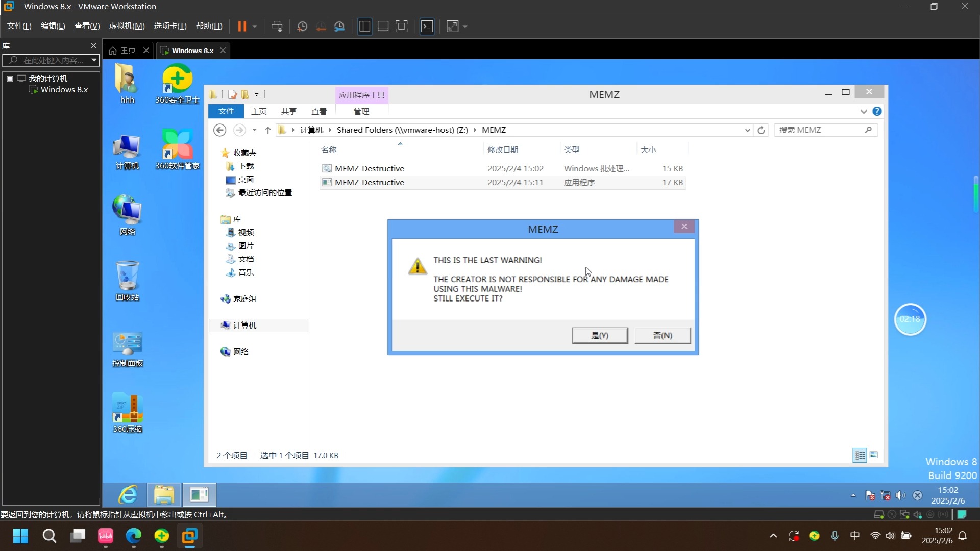Click the stretch guest display icon
The width and height of the screenshot is (980, 551).
(x=453, y=26)
